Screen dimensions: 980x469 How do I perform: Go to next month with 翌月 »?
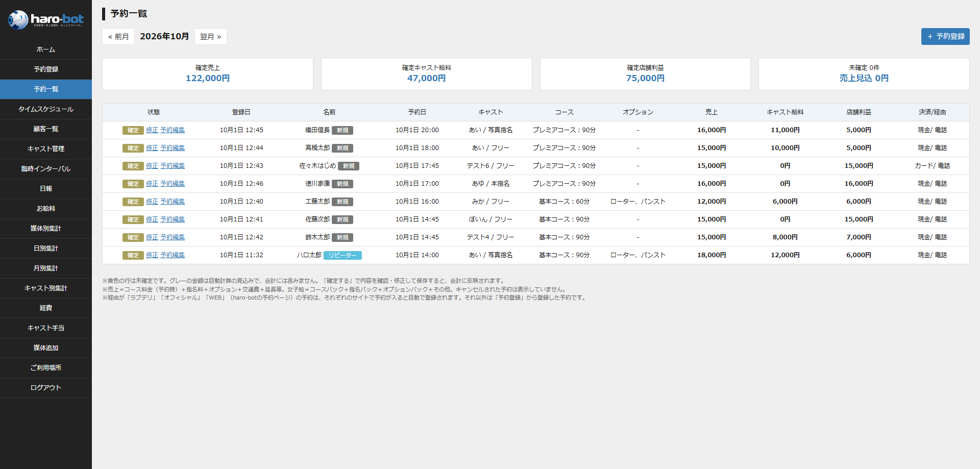(x=211, y=37)
